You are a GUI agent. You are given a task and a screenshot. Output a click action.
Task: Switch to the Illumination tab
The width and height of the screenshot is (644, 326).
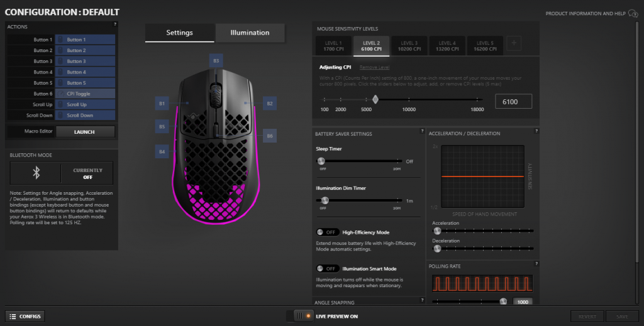tap(250, 33)
